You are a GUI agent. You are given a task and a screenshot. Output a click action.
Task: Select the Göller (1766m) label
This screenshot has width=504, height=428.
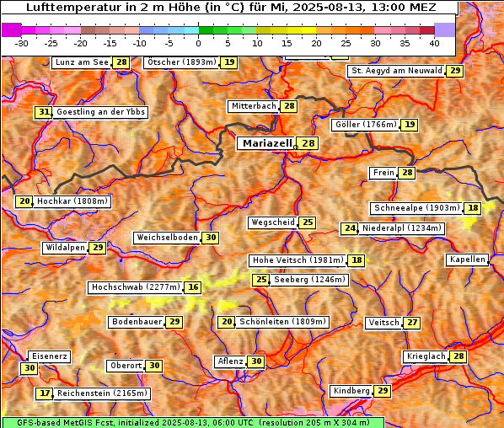pyautogui.click(x=366, y=125)
